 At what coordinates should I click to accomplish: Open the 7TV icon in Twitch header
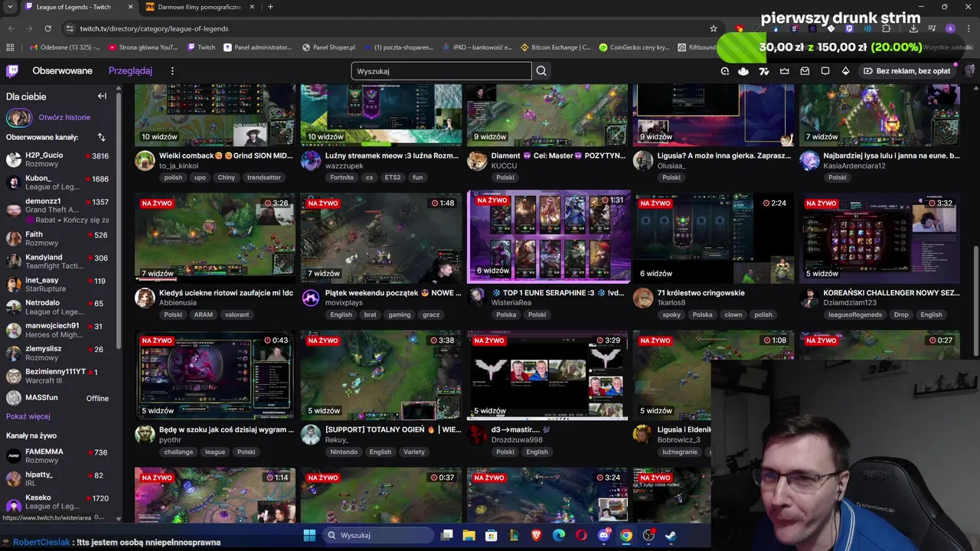click(763, 71)
